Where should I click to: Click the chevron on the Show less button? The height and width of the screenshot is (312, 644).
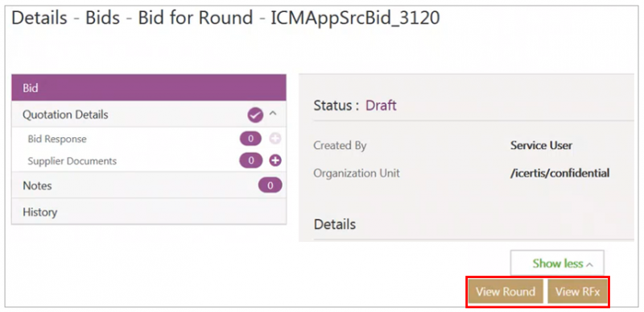coord(590,264)
